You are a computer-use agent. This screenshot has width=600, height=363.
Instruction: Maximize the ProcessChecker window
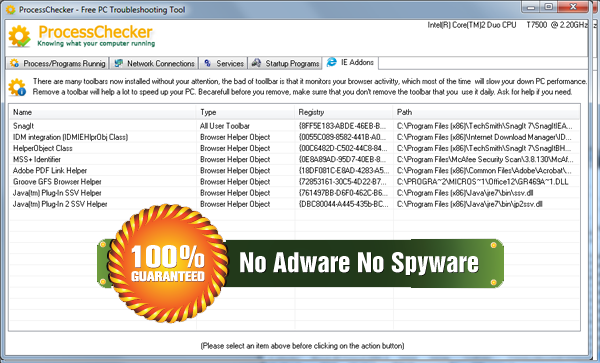click(548, 7)
